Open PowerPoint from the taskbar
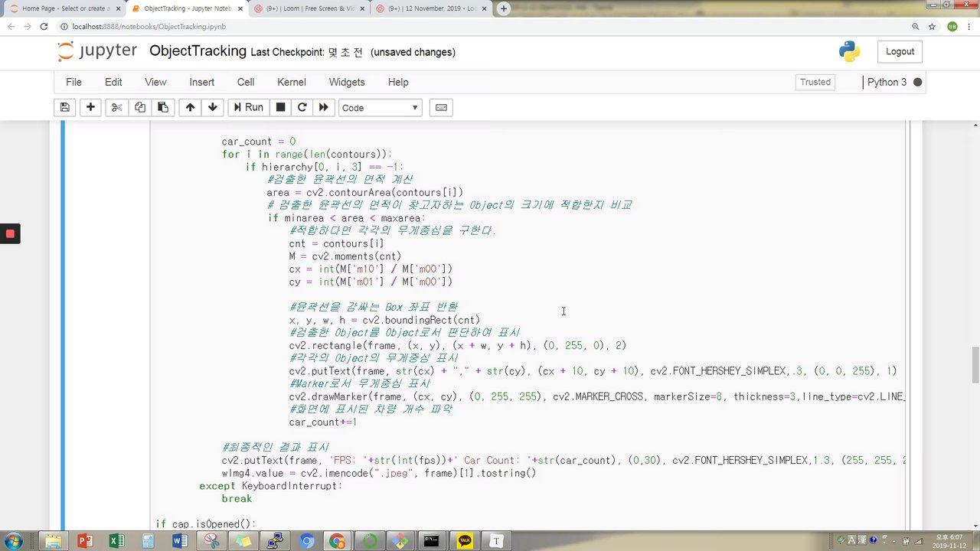Screen dimensions: 980x551 pos(85,541)
